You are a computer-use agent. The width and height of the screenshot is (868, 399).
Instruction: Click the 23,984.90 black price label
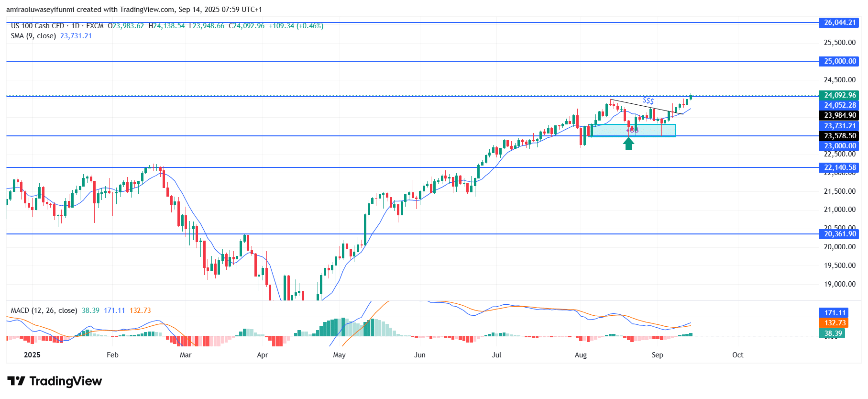click(x=839, y=115)
